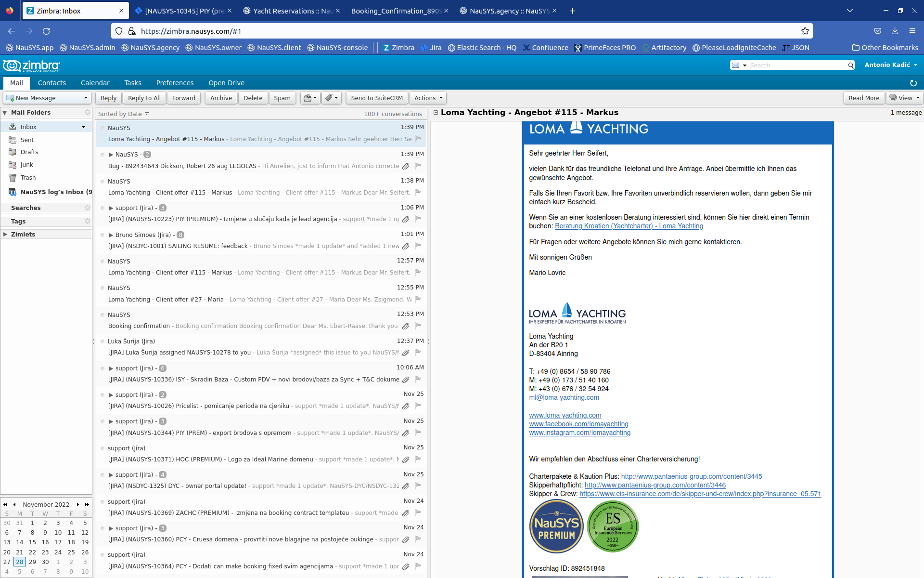This screenshot has height=578, width=924.
Task: Bookmark this page with the star icon
Action: coord(805,31)
